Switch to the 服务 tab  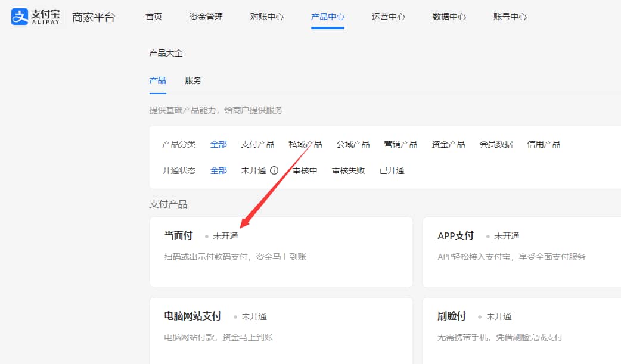192,80
